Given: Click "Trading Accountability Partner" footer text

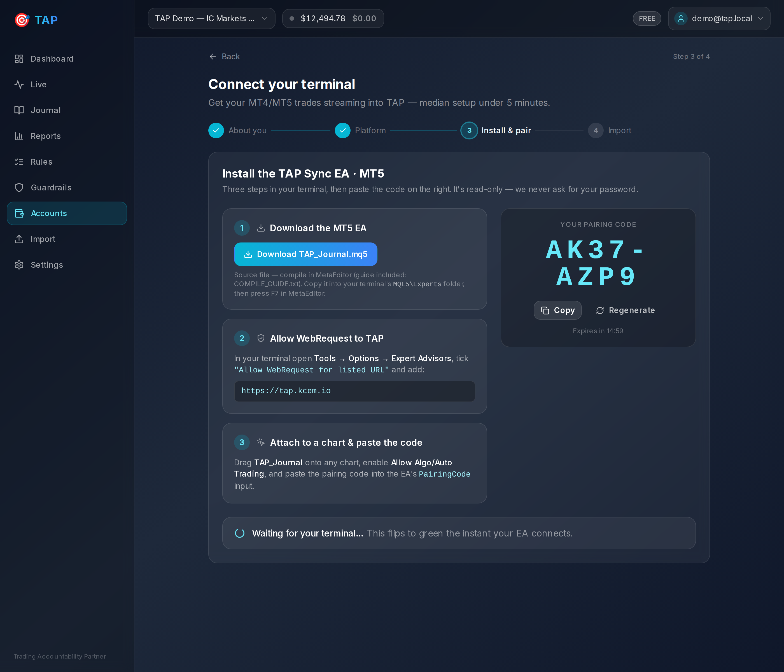Looking at the screenshot, I should tap(60, 656).
